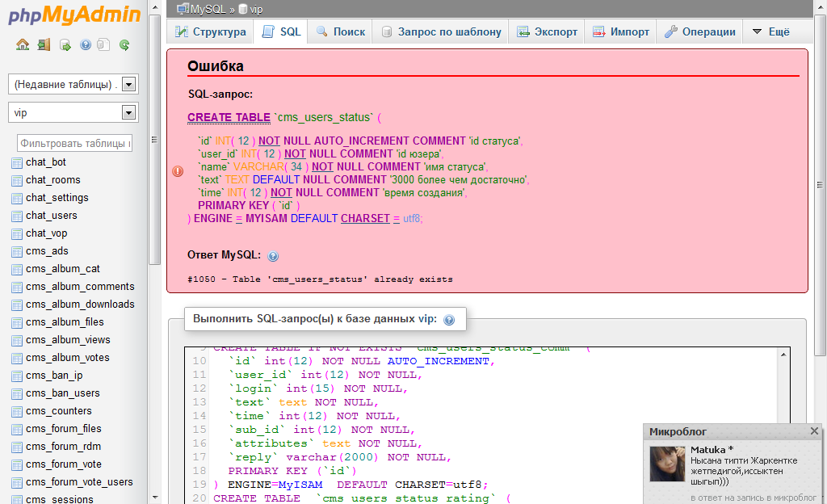Viewport: 827px width, 504px height.
Task: Open the Операции tab
Action: [x=700, y=32]
